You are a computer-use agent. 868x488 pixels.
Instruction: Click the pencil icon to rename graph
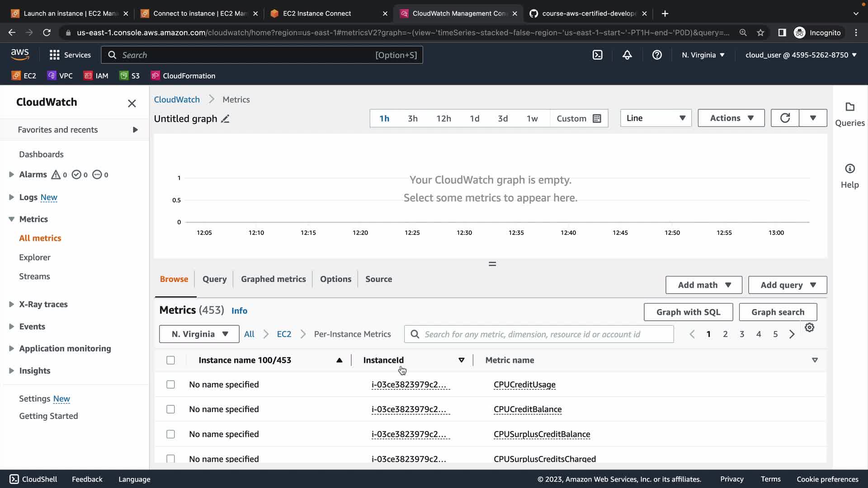(x=225, y=119)
